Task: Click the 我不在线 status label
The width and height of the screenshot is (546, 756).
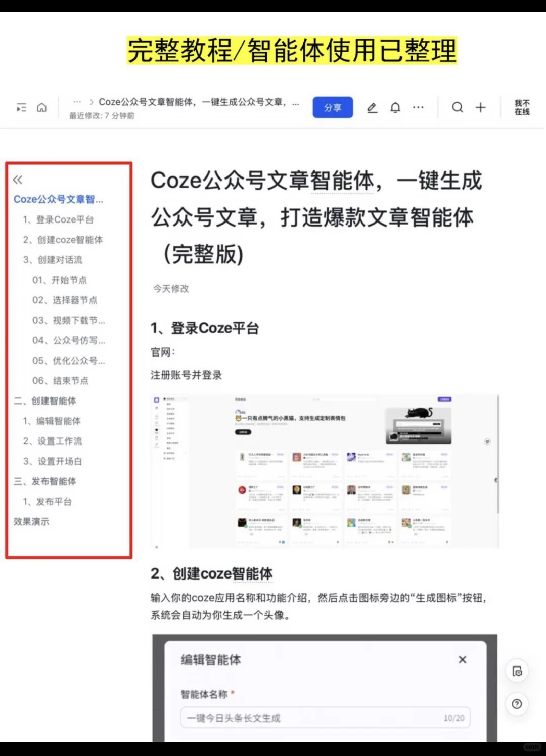Action: pos(522,107)
